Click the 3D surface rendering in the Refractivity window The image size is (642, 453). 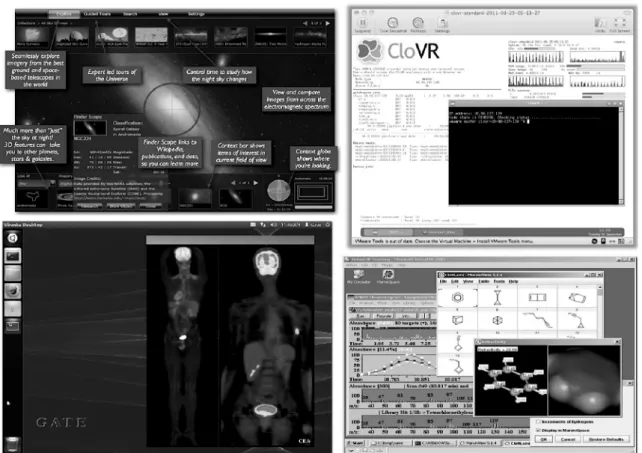(x=583, y=381)
